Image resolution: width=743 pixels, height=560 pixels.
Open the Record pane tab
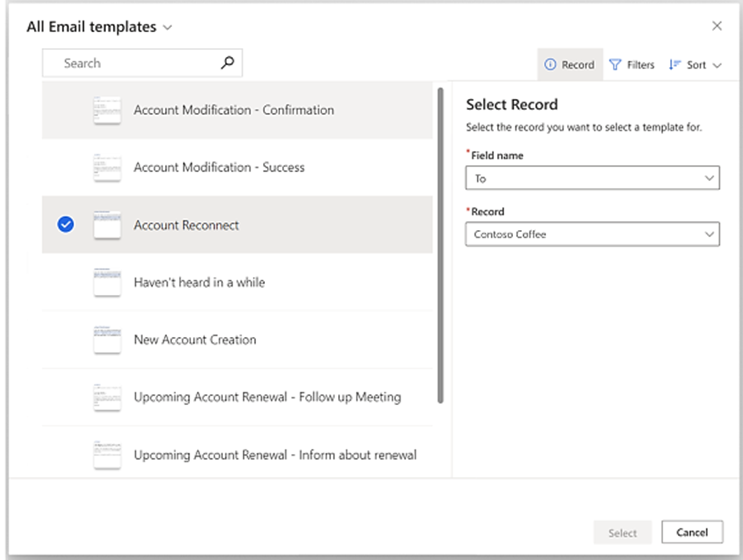coord(570,65)
